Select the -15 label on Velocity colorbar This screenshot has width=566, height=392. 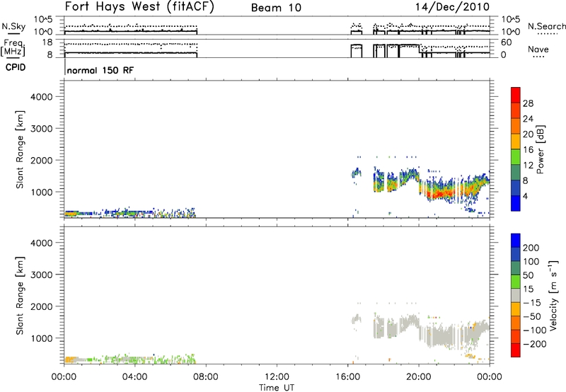click(x=532, y=303)
